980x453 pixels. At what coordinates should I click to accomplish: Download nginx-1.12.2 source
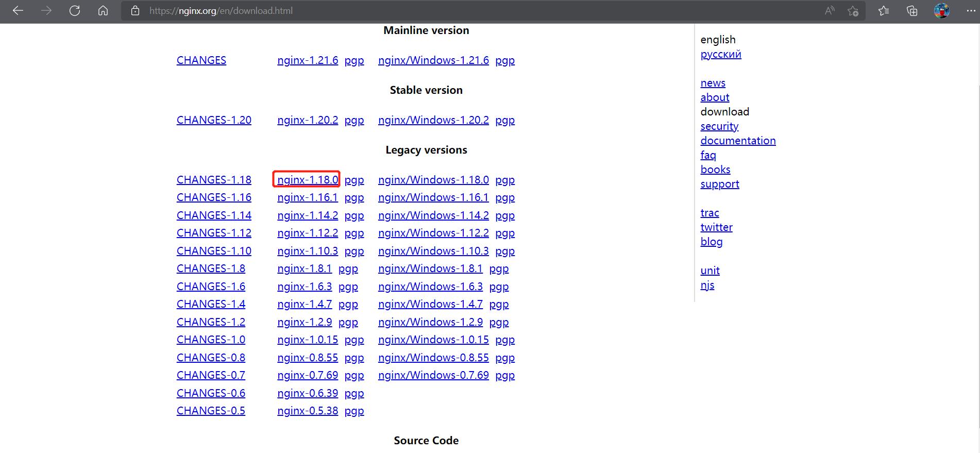(308, 233)
